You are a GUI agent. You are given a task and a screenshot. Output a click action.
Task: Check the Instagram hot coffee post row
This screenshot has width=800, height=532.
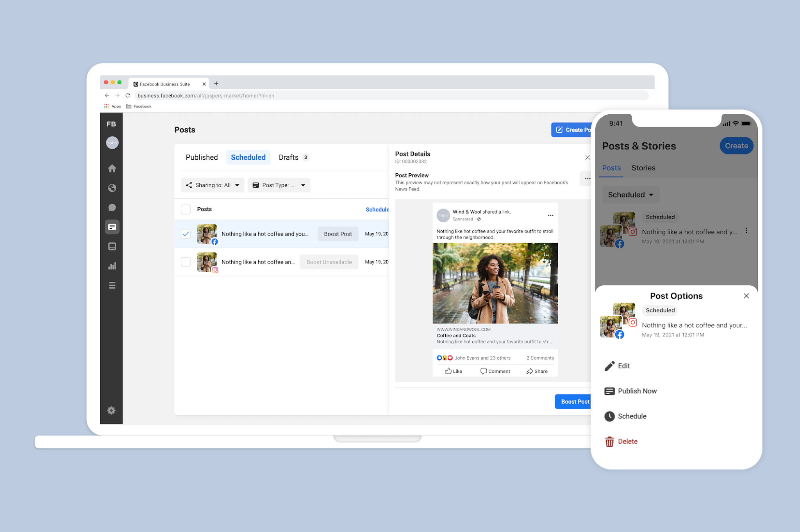(186, 262)
